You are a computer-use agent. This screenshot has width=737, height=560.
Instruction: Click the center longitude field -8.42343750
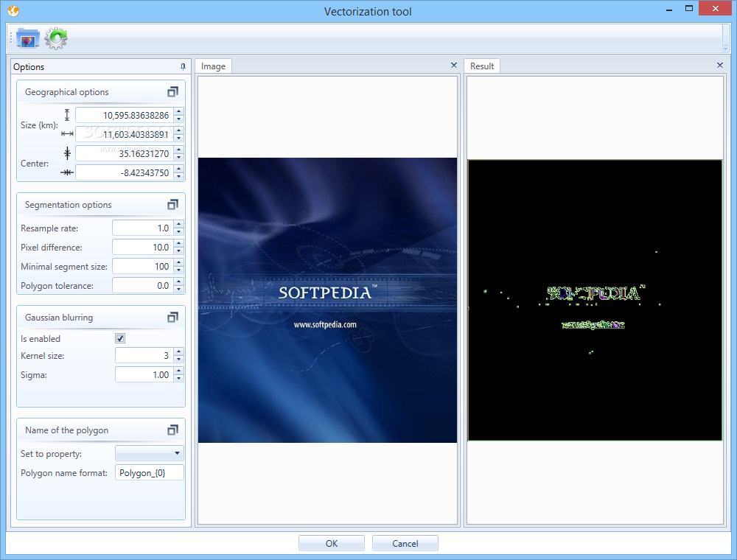tap(125, 173)
